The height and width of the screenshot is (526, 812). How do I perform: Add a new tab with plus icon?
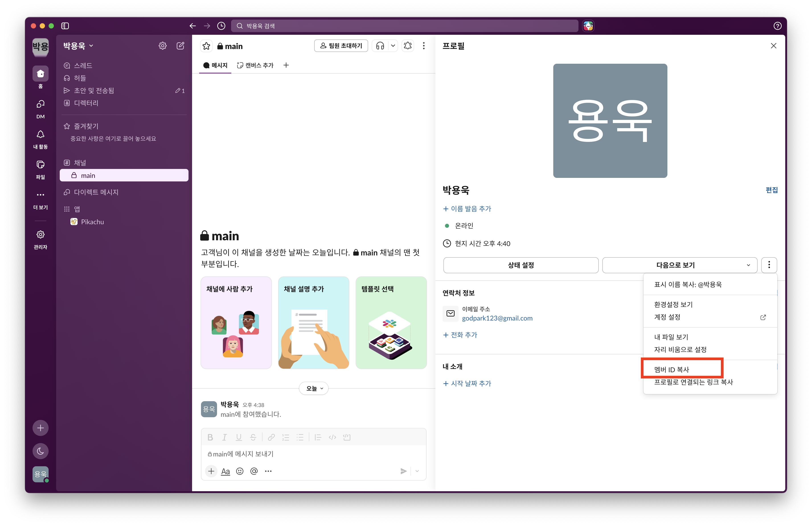pyautogui.click(x=286, y=65)
